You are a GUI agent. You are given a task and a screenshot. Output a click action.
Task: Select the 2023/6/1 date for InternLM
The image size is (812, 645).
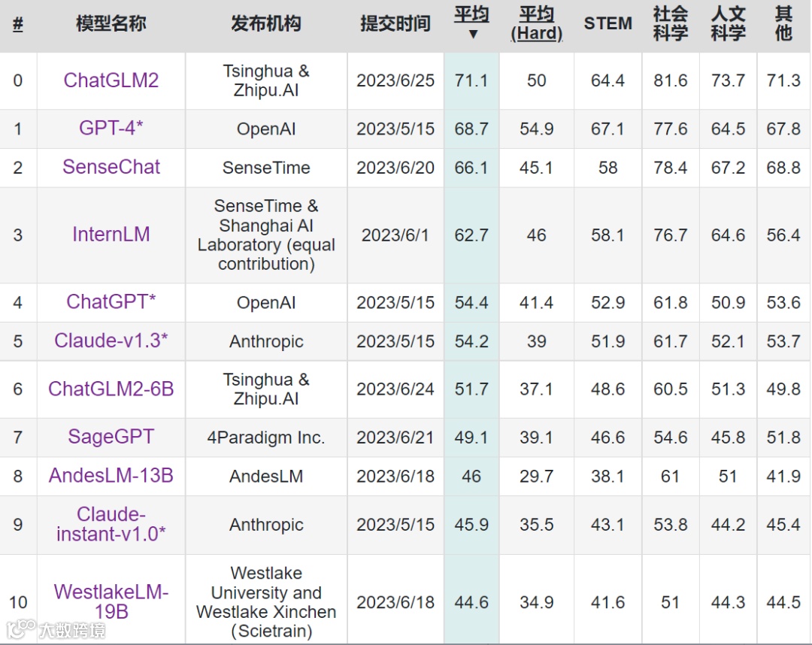pyautogui.click(x=395, y=235)
